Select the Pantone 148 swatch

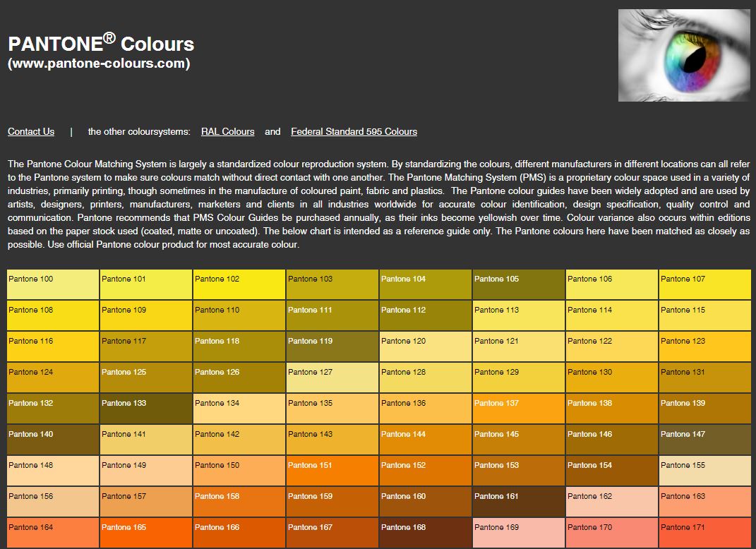tap(53, 471)
